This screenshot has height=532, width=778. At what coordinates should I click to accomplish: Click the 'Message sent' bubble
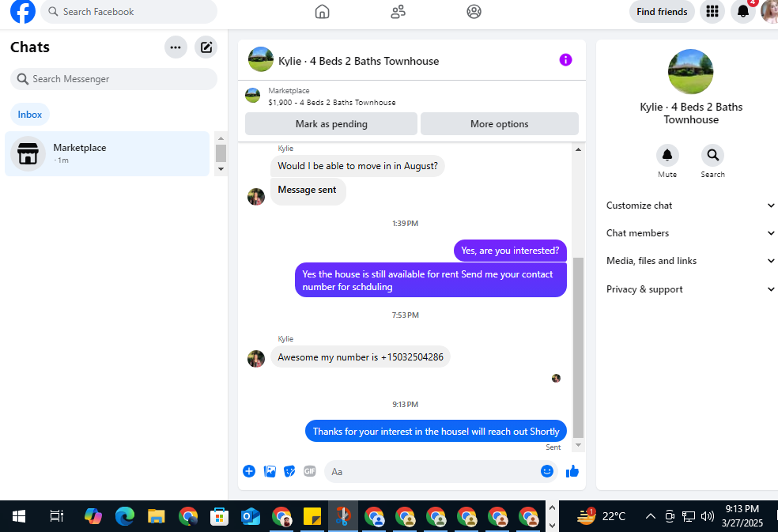[308, 191]
